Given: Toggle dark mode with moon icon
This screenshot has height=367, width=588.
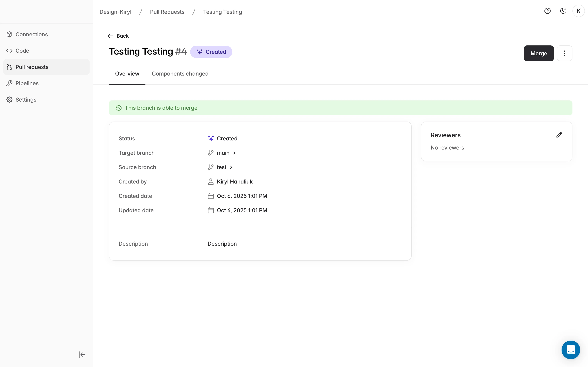Looking at the screenshot, I should click(563, 11).
